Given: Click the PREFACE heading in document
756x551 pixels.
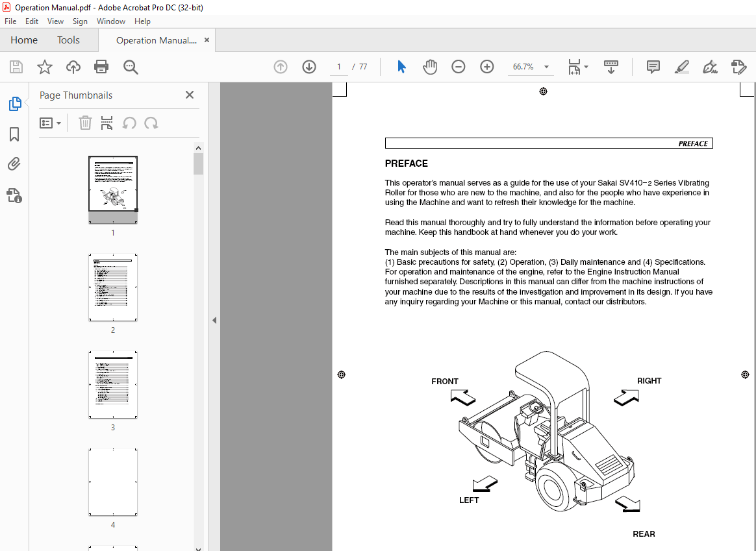Looking at the screenshot, I should [x=407, y=164].
